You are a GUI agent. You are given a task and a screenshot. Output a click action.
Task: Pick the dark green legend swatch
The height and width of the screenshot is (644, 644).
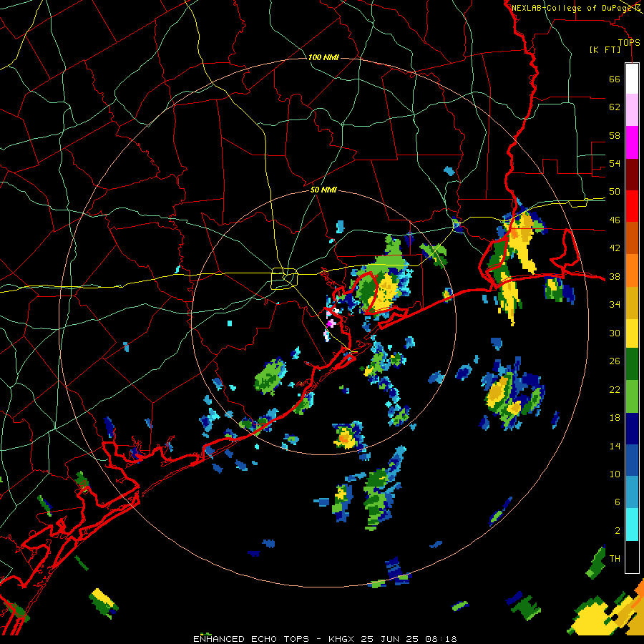point(632,364)
